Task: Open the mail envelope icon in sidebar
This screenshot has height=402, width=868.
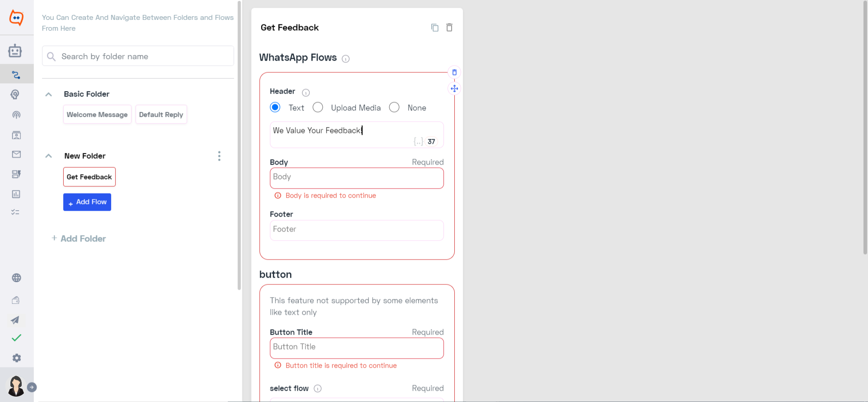Action: [x=16, y=154]
